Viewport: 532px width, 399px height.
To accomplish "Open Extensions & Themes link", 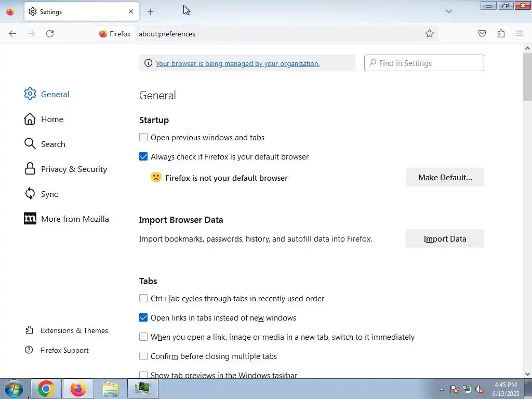I will pyautogui.click(x=66, y=330).
